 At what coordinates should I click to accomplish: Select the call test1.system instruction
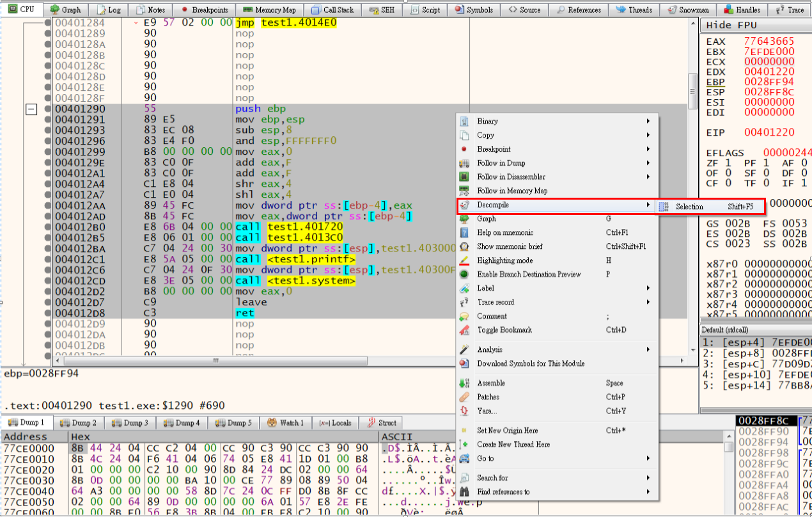295,281
